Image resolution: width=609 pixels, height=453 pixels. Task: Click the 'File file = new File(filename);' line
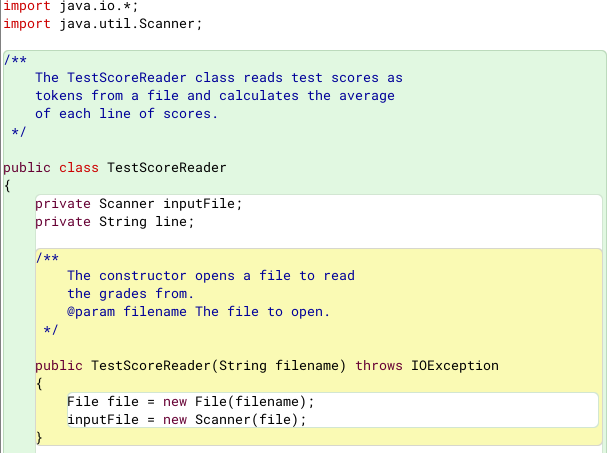coord(191,401)
